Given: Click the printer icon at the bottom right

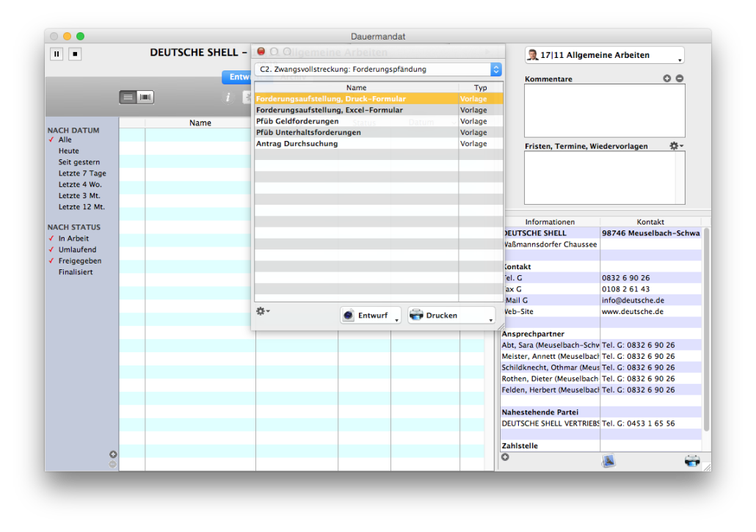Looking at the screenshot, I should [692, 461].
